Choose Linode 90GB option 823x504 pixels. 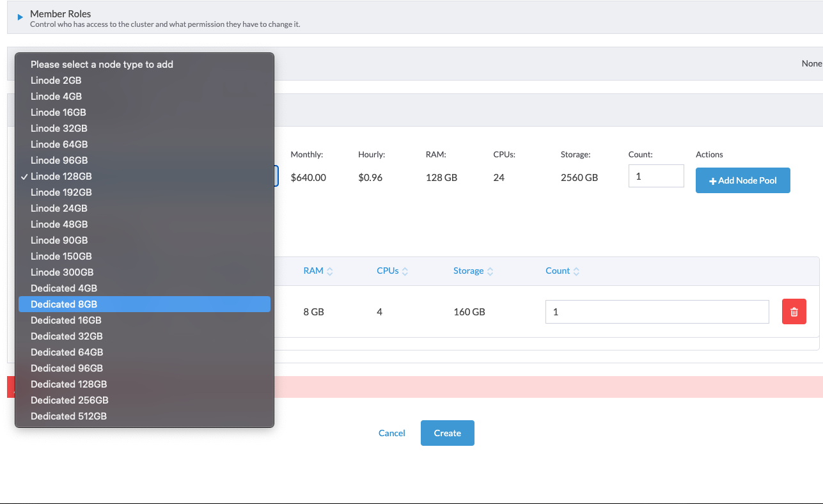click(145, 240)
